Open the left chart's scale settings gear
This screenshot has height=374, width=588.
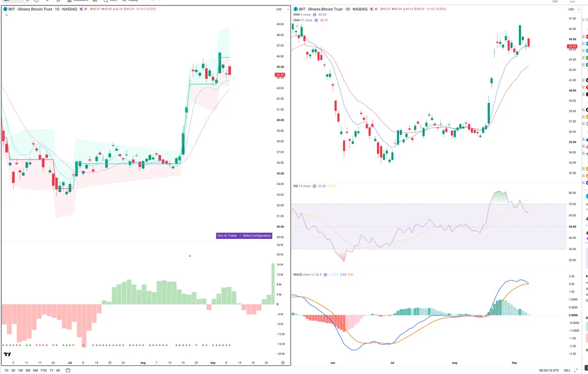click(283, 362)
